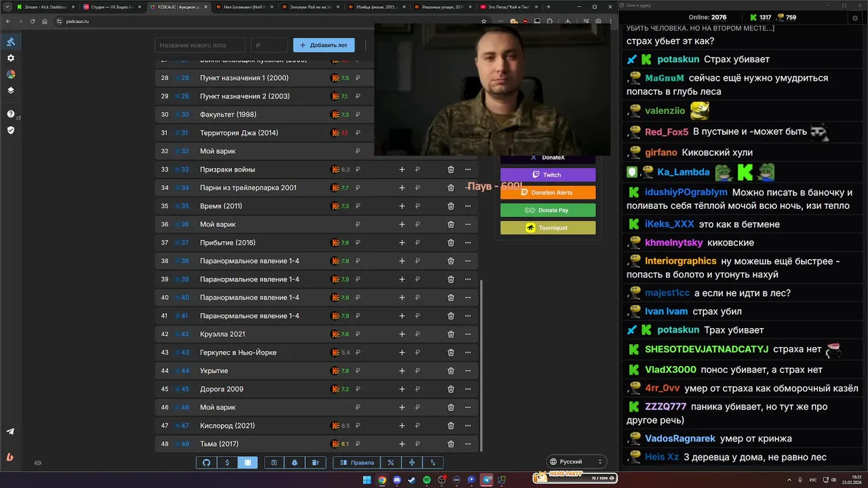
Task: Focus the new lot ruble amount field
Action: click(x=270, y=45)
